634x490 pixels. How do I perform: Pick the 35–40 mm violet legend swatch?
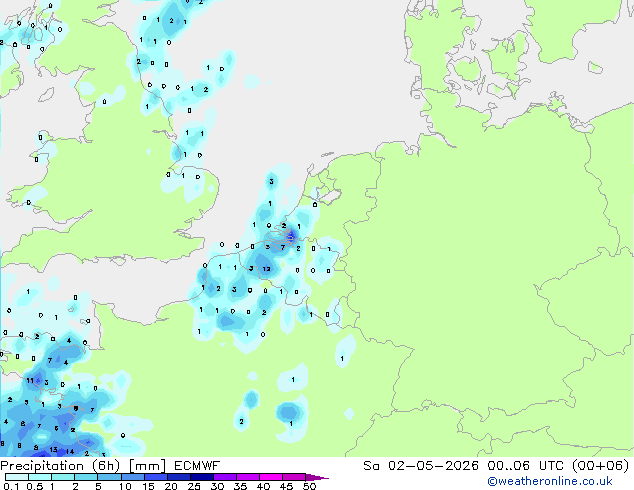(248, 477)
